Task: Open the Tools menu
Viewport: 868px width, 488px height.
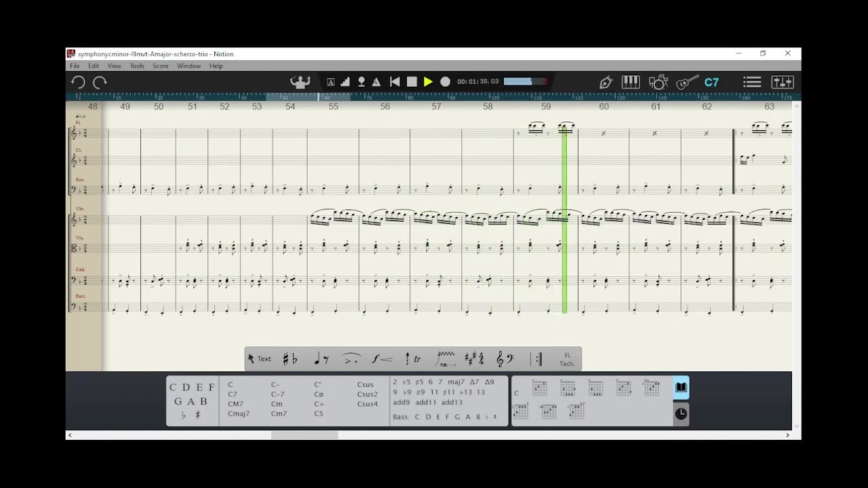Action: (x=137, y=66)
